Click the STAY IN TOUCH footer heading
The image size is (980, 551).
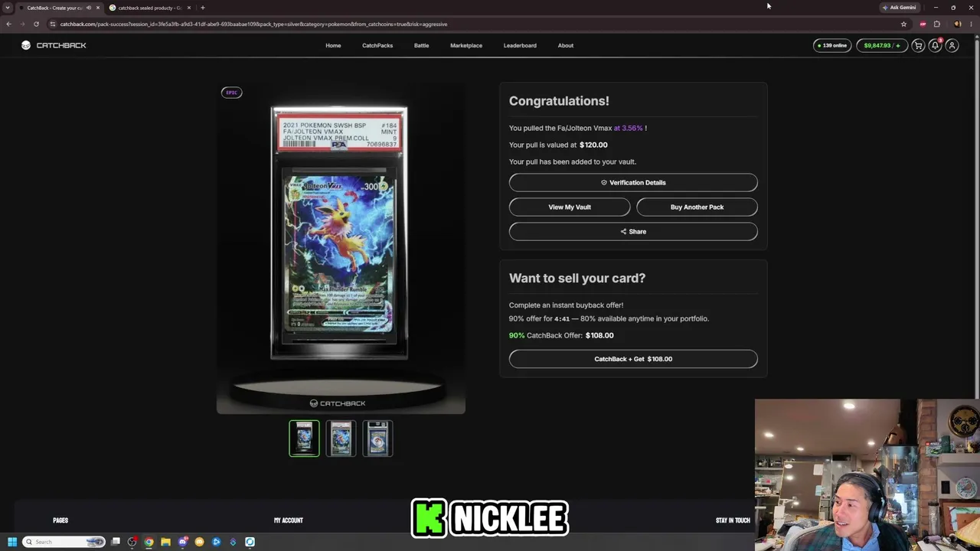click(x=733, y=520)
